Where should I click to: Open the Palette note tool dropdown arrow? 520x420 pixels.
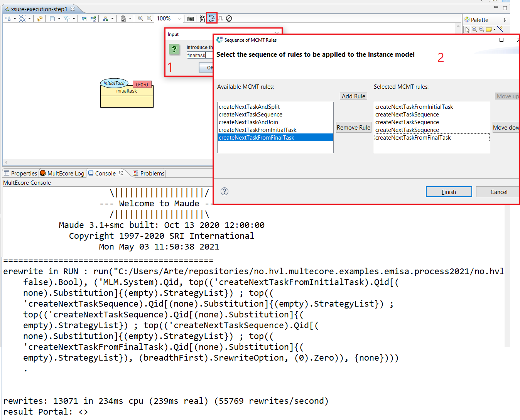click(x=495, y=29)
